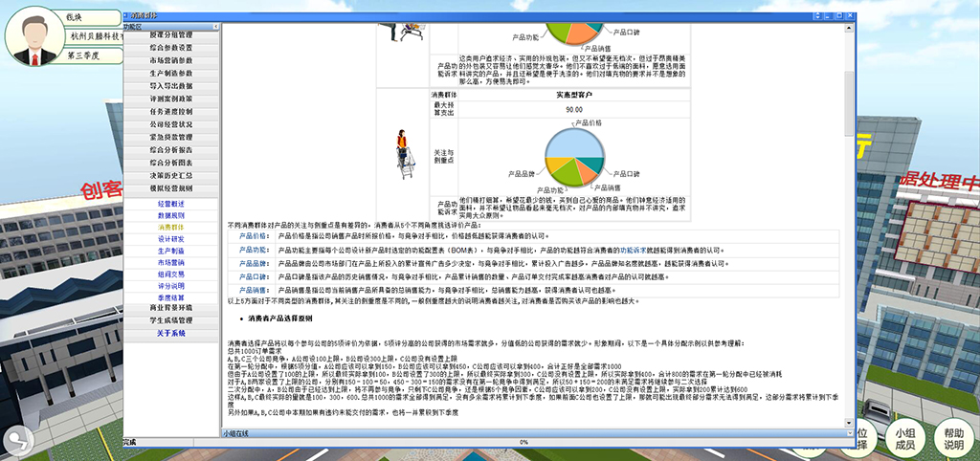The width and height of the screenshot is (980, 461).
Task: Open 学生成绩管理 section
Action: point(171,320)
